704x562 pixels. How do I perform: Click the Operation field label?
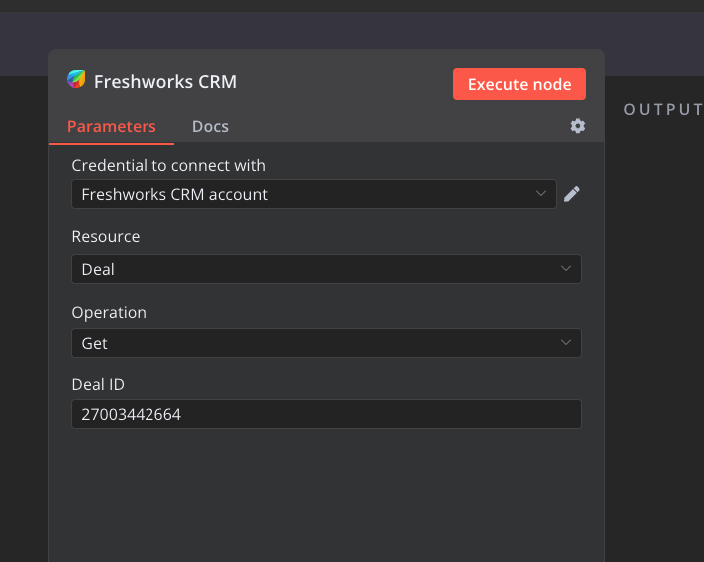point(109,312)
